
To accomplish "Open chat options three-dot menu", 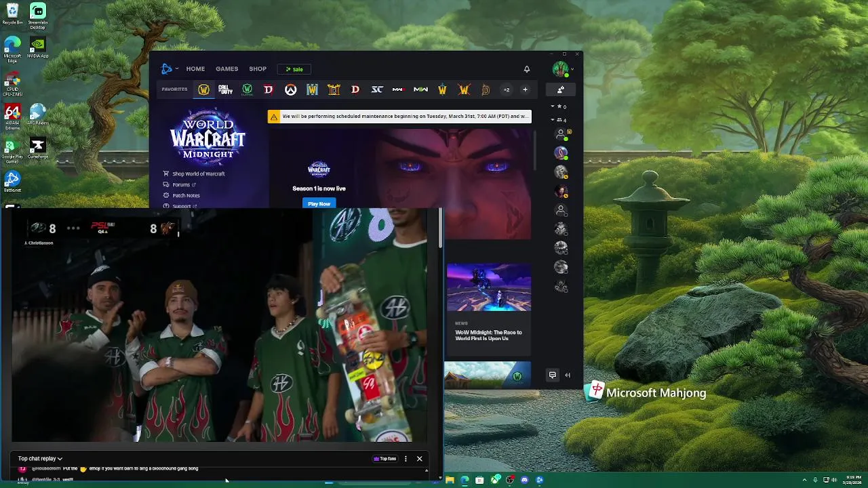I will click(x=406, y=459).
